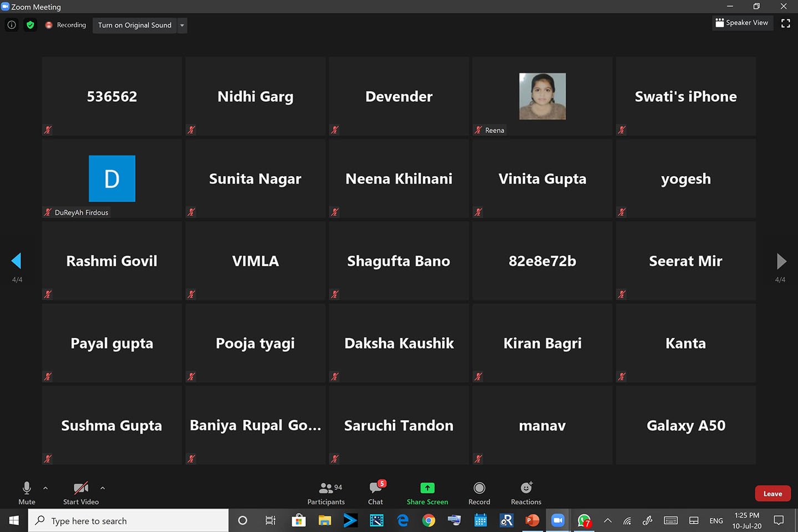798x532 pixels.
Task: Expand the Original Sound dropdown arrow
Action: (x=182, y=25)
